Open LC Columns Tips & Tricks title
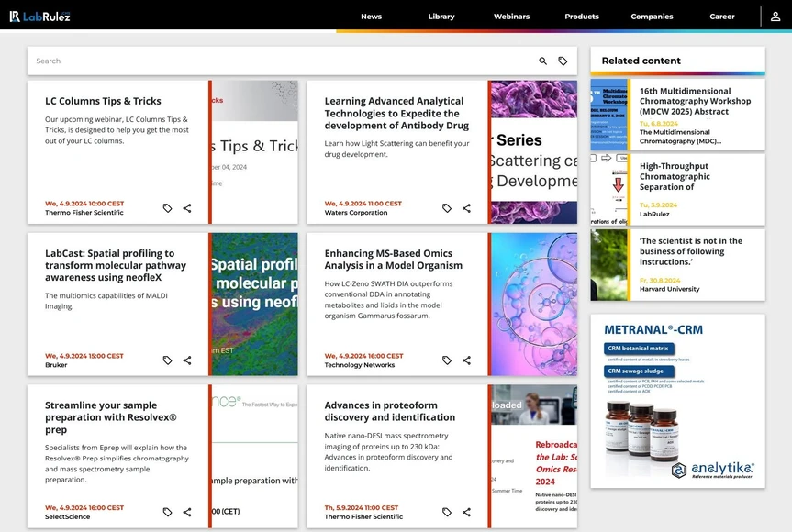The width and height of the screenshot is (792, 532). point(103,101)
